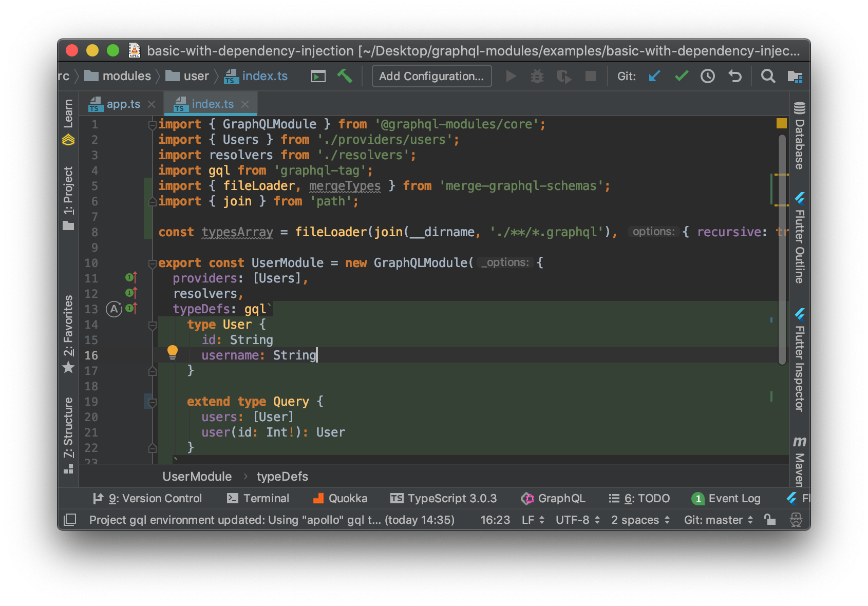Screen dimensions: 868x606
Task: Open Search Everywhere magnifier
Action: [768, 77]
